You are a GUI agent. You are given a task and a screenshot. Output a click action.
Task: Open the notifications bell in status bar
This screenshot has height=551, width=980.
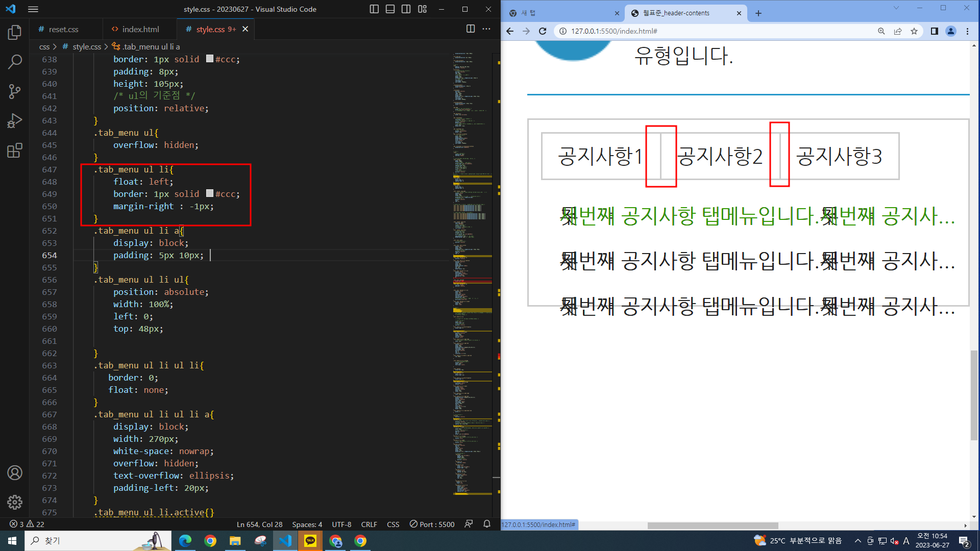(486, 524)
